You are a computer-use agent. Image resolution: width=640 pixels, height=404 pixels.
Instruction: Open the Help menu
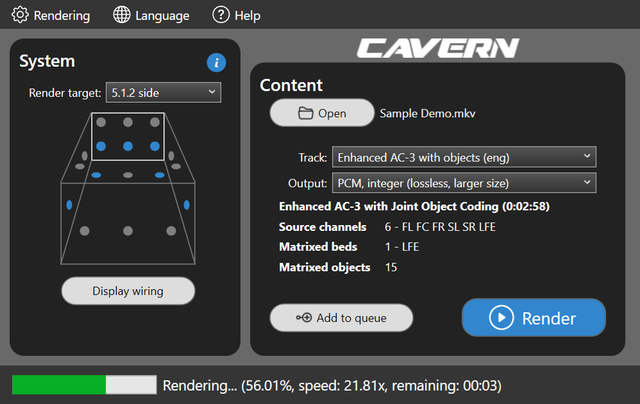(x=236, y=16)
